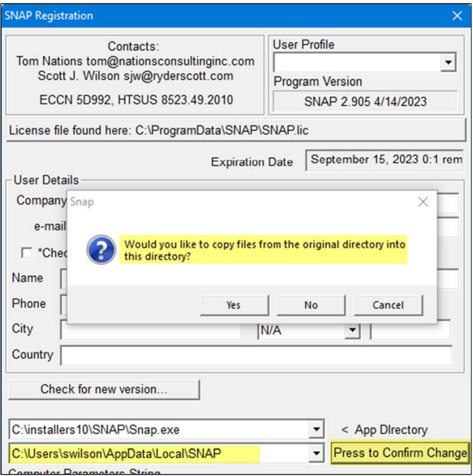Expand the N/A dropdown

point(352,331)
